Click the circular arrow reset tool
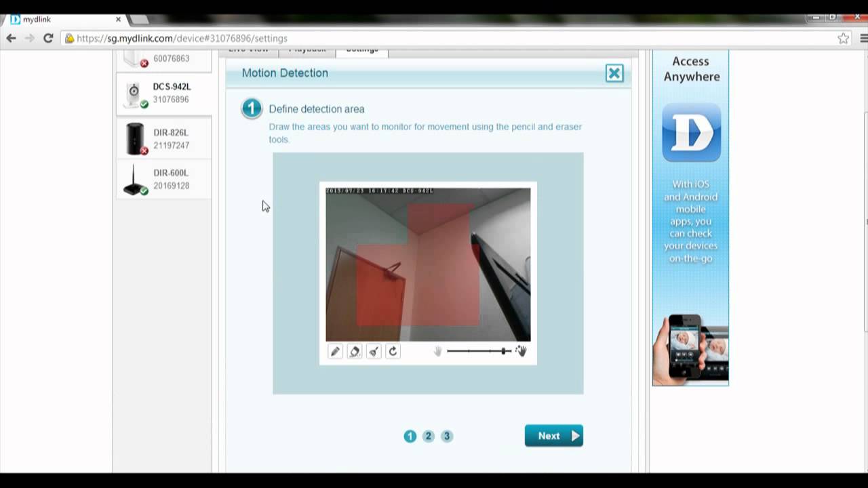 click(393, 351)
